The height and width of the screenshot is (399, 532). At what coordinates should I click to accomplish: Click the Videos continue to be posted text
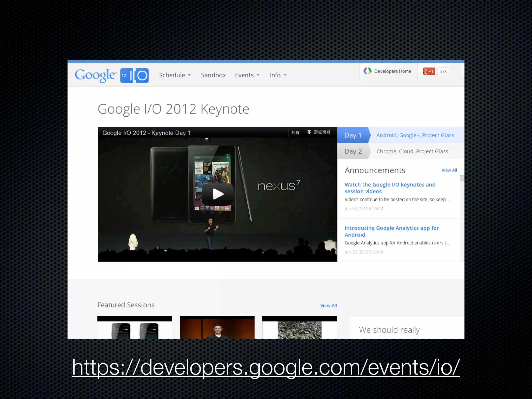pyautogui.click(x=397, y=199)
